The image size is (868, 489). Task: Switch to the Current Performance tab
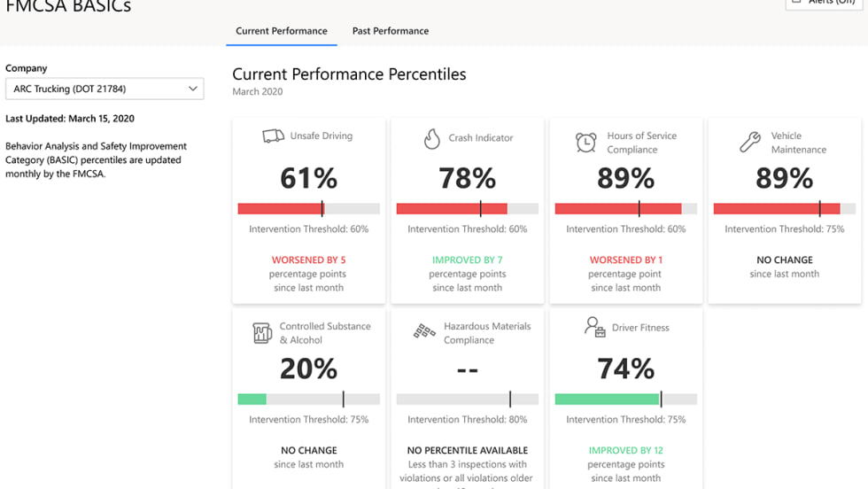click(282, 31)
